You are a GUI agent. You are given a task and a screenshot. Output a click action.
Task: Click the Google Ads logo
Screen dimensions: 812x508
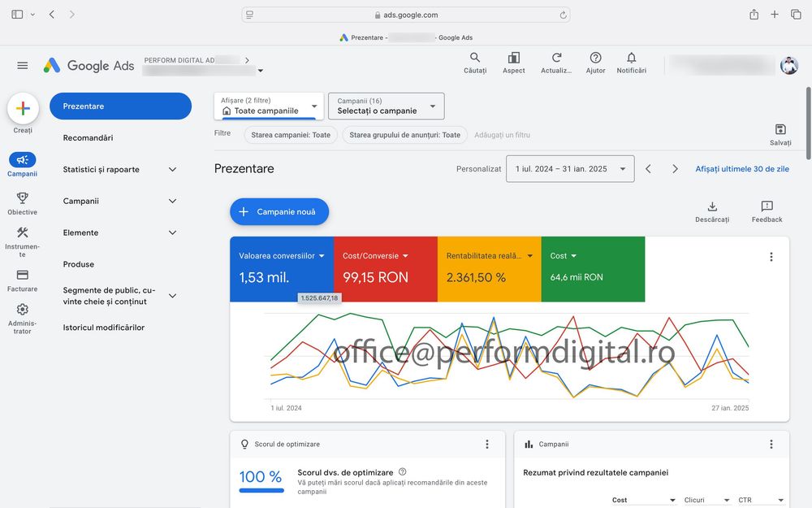(x=89, y=65)
